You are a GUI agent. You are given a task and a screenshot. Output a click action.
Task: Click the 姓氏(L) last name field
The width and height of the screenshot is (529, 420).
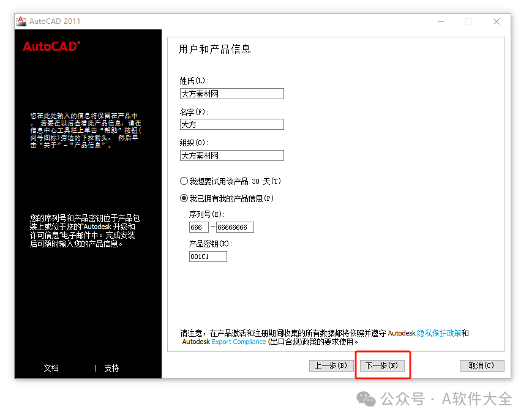pos(232,94)
